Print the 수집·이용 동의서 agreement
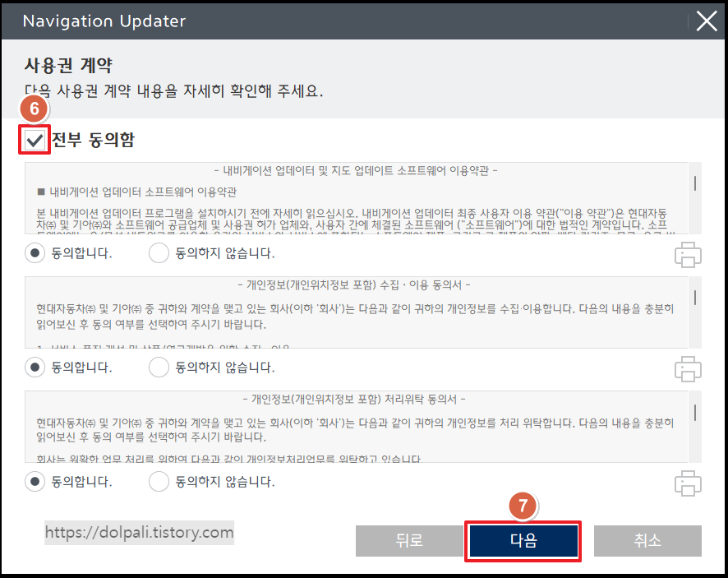This screenshot has width=728, height=578. [x=688, y=369]
